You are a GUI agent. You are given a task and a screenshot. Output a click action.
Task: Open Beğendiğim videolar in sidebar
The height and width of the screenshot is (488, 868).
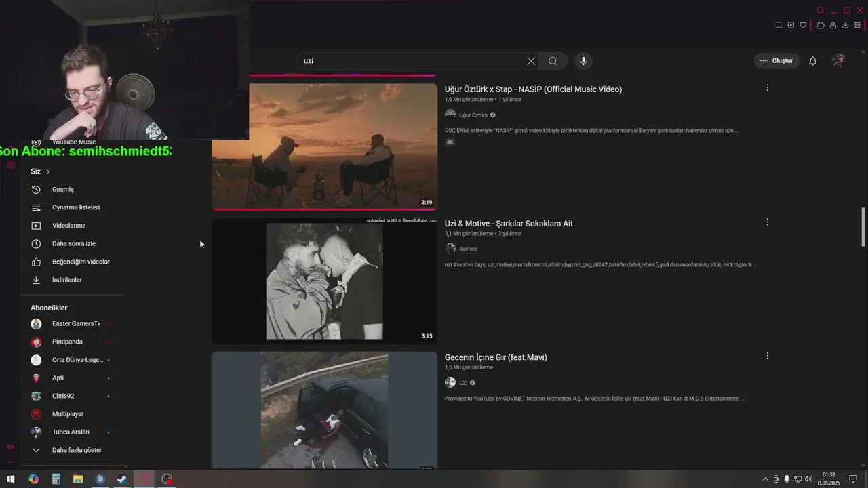click(x=71, y=262)
